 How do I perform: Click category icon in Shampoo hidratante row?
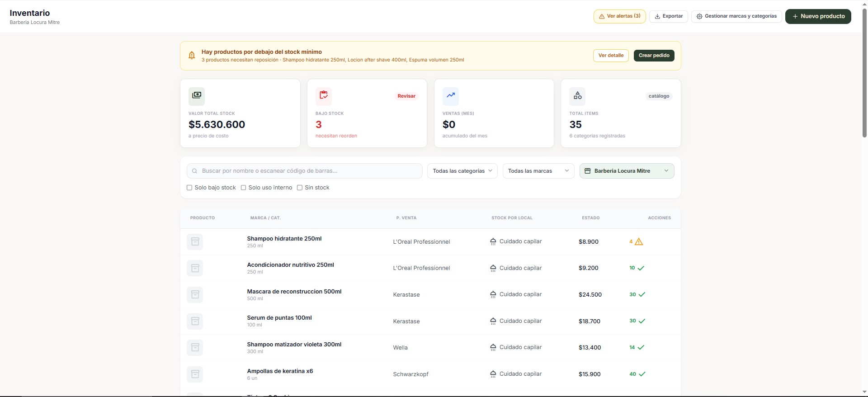pyautogui.click(x=493, y=242)
